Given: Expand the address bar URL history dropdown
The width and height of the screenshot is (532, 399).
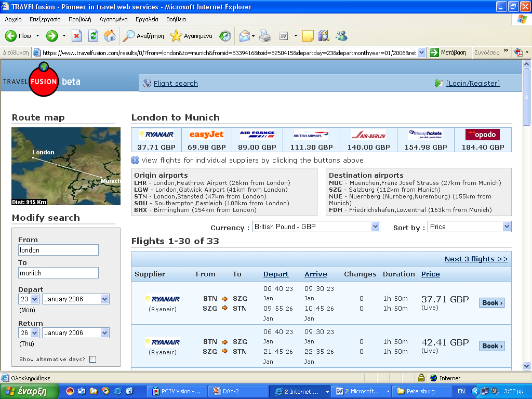Looking at the screenshot, I should click(422, 52).
